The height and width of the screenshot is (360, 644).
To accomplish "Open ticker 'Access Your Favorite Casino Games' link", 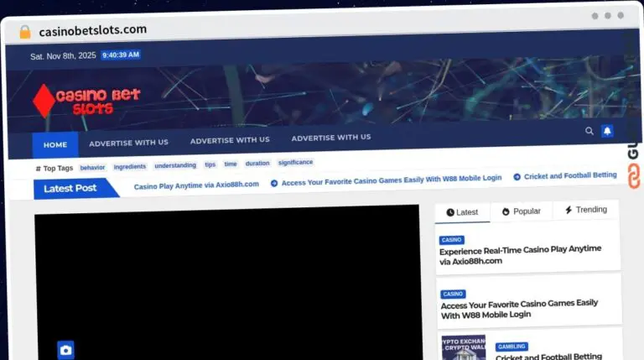I will point(392,180).
